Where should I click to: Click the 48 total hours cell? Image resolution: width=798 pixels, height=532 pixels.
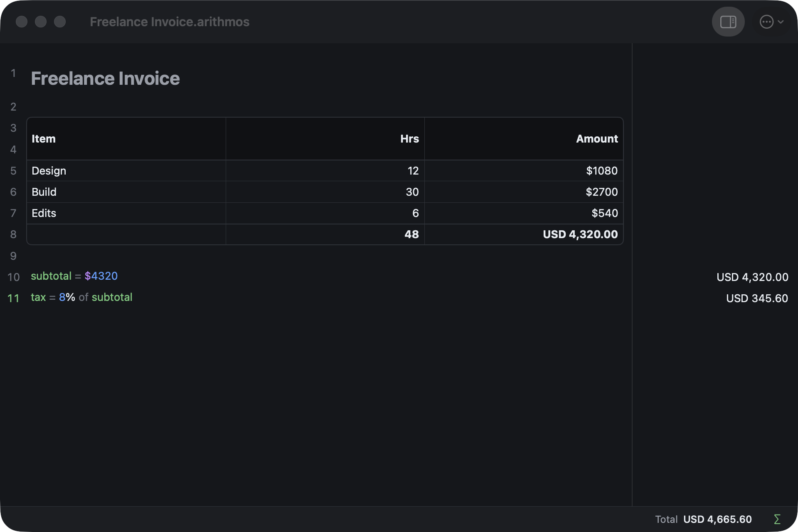click(x=325, y=234)
